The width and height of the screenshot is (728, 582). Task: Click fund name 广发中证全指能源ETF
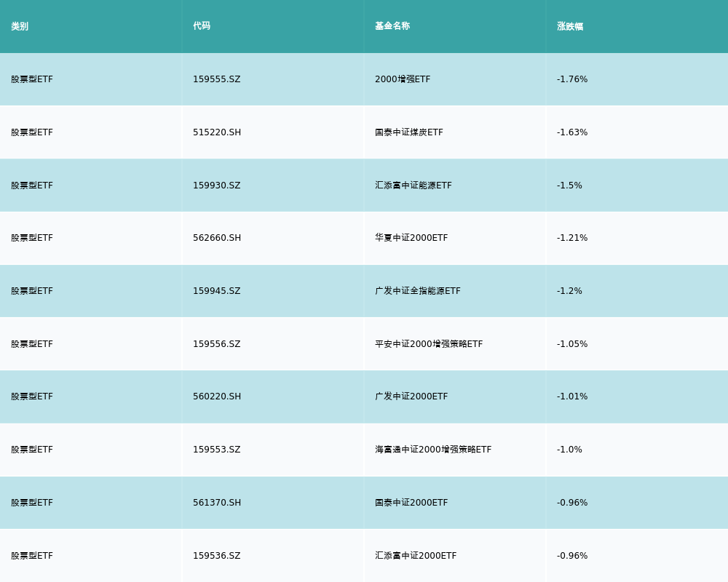pos(418,291)
